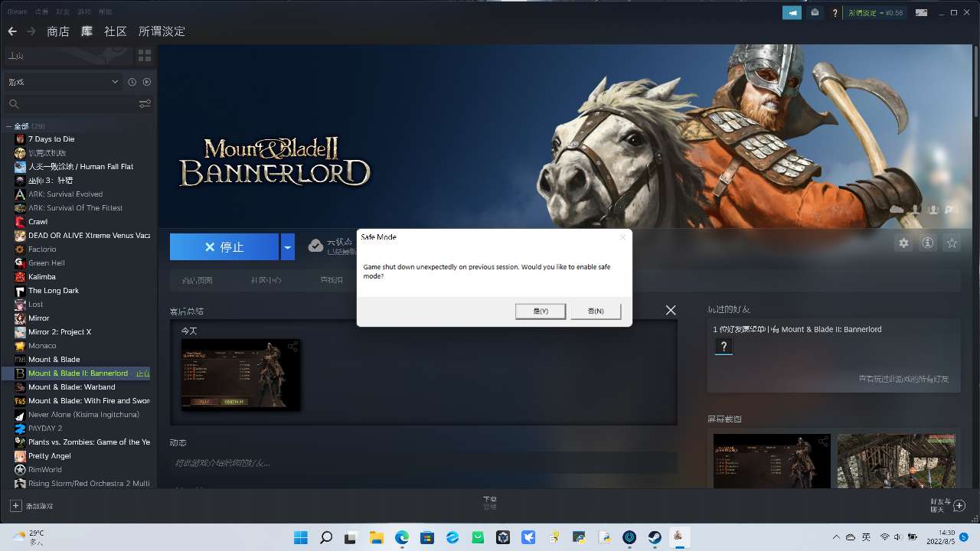
Task: Open Windows taskbar search
Action: point(326,537)
